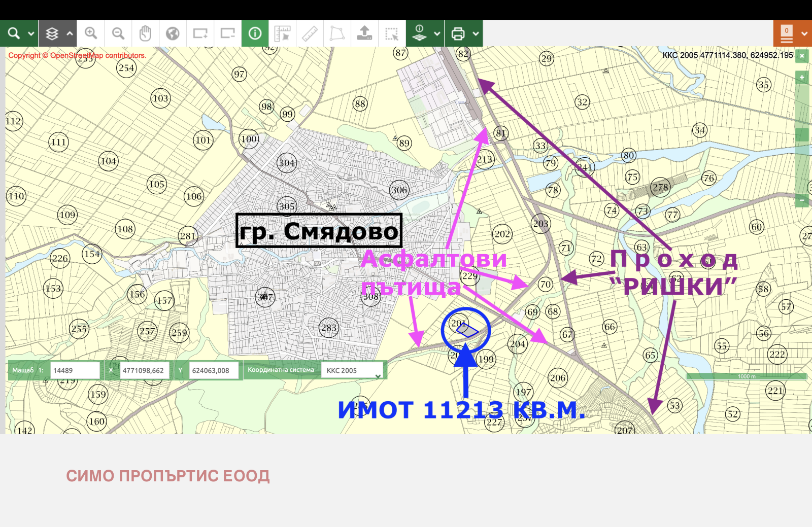Viewport: 812px width, 527px height.
Task: Activate the rectangle selection tool
Action: 391,33
